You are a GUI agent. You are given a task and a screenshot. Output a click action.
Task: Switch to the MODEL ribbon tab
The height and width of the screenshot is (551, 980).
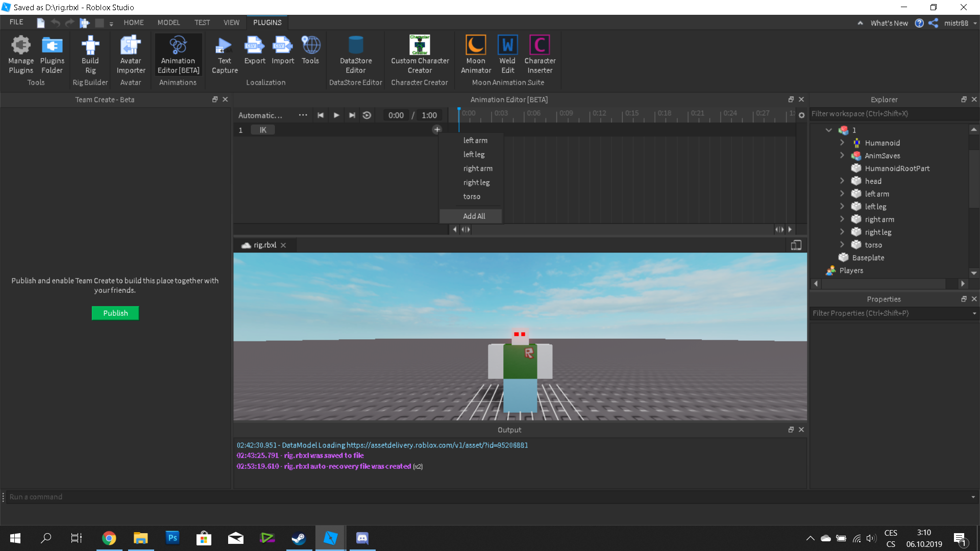point(168,22)
